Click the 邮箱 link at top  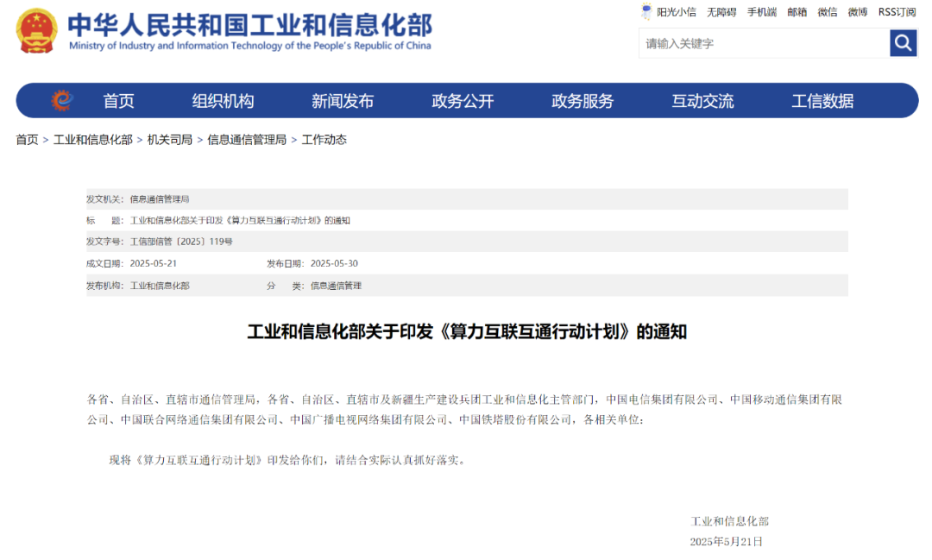(797, 12)
